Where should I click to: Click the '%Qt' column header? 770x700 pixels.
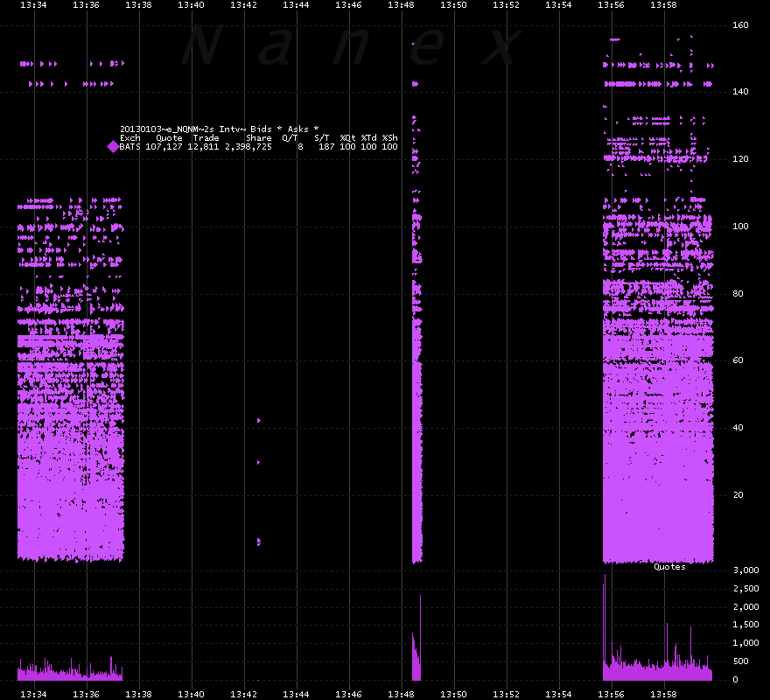click(x=347, y=138)
